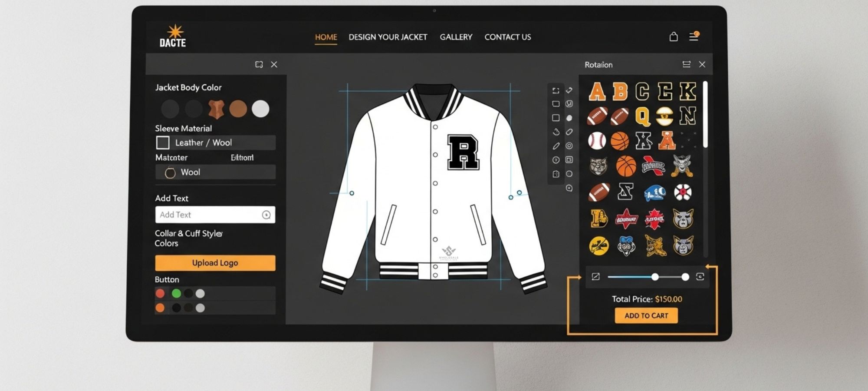Close the left customization panel
The height and width of the screenshot is (391, 868).
coord(274,64)
